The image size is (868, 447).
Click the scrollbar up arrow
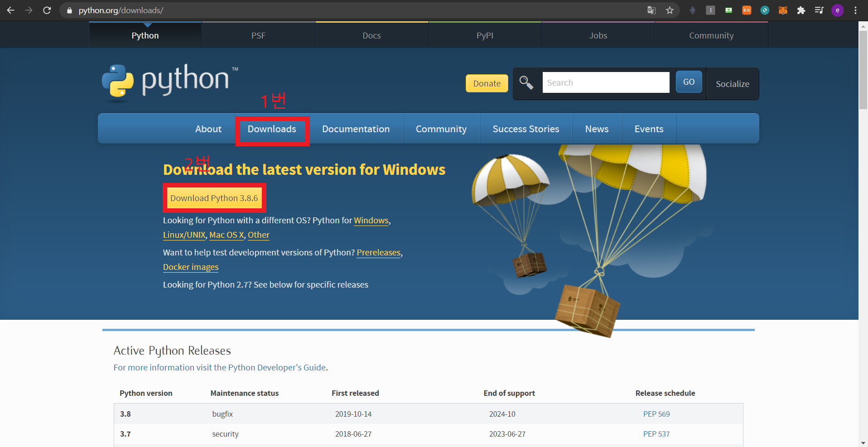tap(863, 26)
